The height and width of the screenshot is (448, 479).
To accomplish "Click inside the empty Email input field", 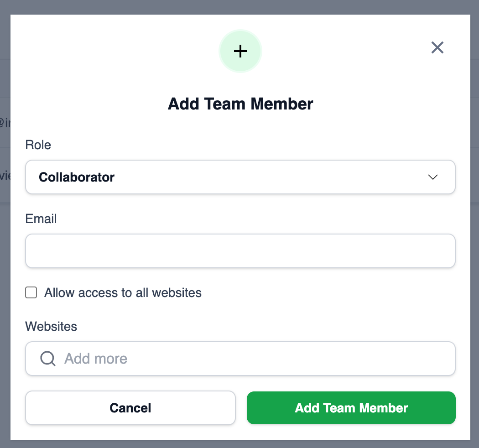I will pos(240,250).
